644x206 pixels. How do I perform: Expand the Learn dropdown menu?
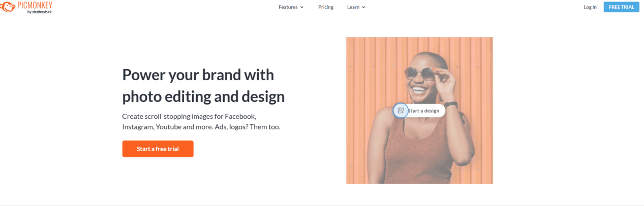pos(356,7)
